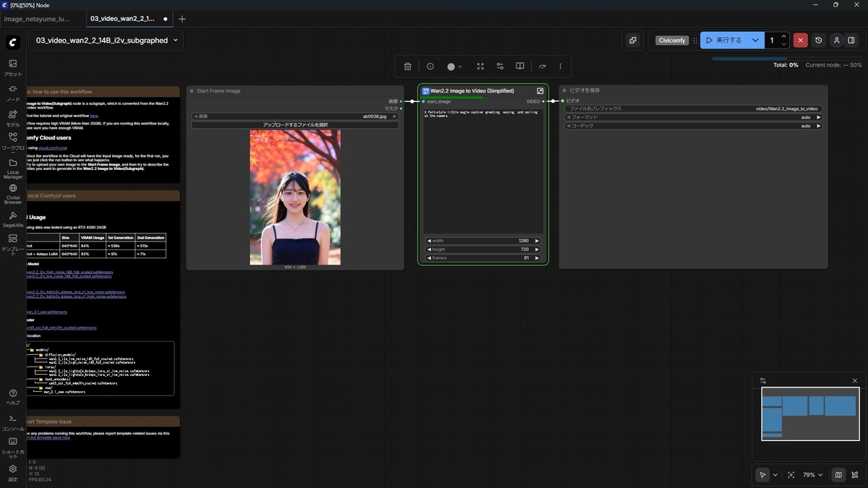Open node properties sliders in selection toolbar
Screen dimensions: 868x488
[x=500, y=67]
